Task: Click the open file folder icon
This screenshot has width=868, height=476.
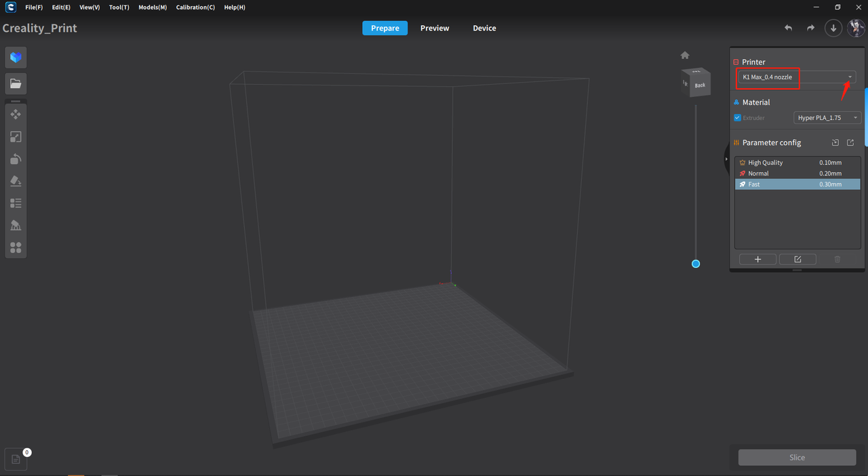Action: (16, 83)
